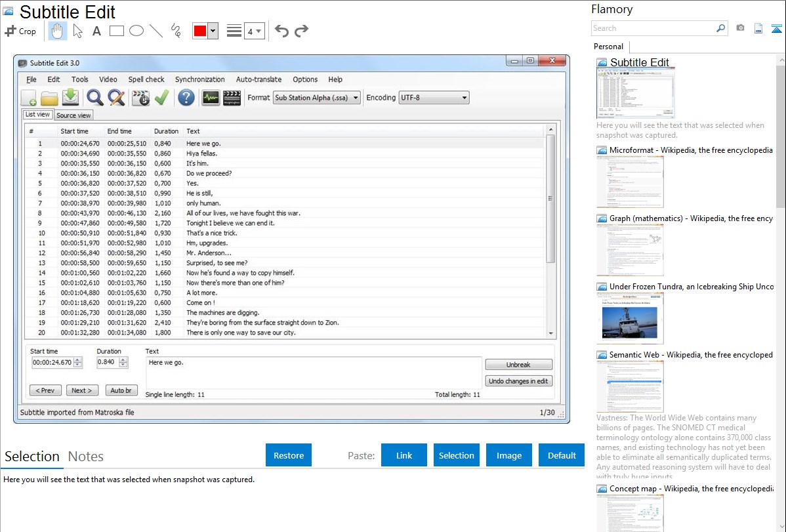
Task: Open the line width 4 dropdown
Action: point(254,31)
